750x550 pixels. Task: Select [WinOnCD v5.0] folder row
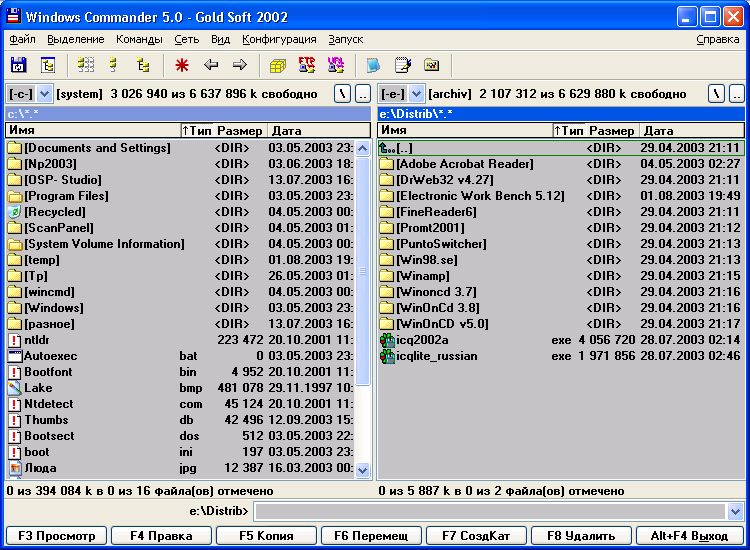[561, 324]
